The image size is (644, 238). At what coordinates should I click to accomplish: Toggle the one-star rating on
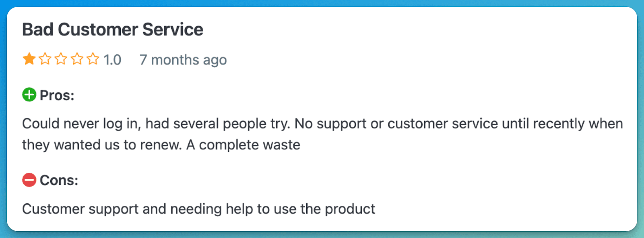click(x=29, y=59)
